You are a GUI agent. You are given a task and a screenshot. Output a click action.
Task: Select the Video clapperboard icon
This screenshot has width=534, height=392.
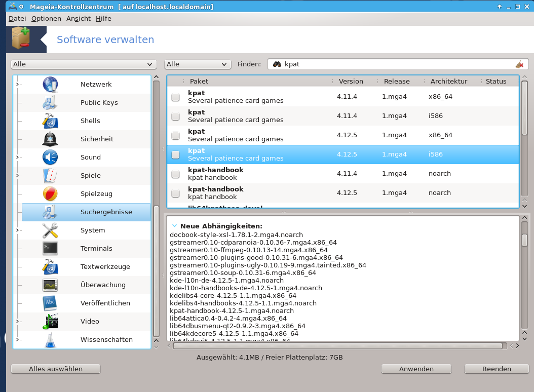50,321
